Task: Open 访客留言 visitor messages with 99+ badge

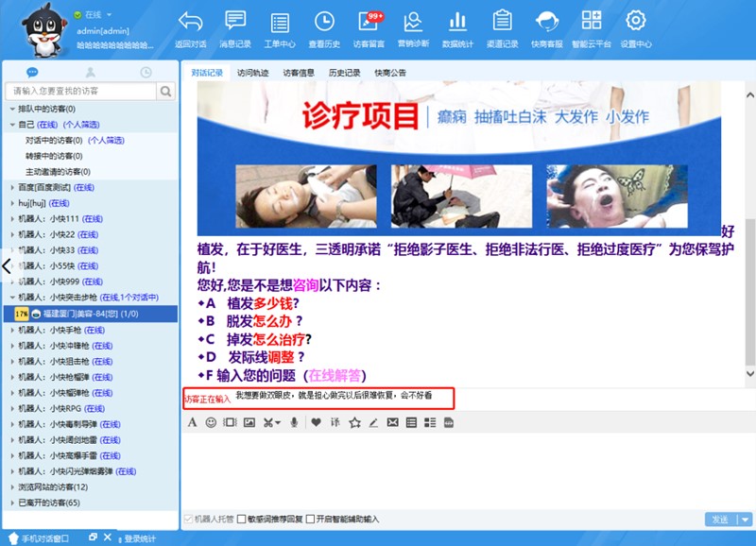Action: click(x=369, y=27)
